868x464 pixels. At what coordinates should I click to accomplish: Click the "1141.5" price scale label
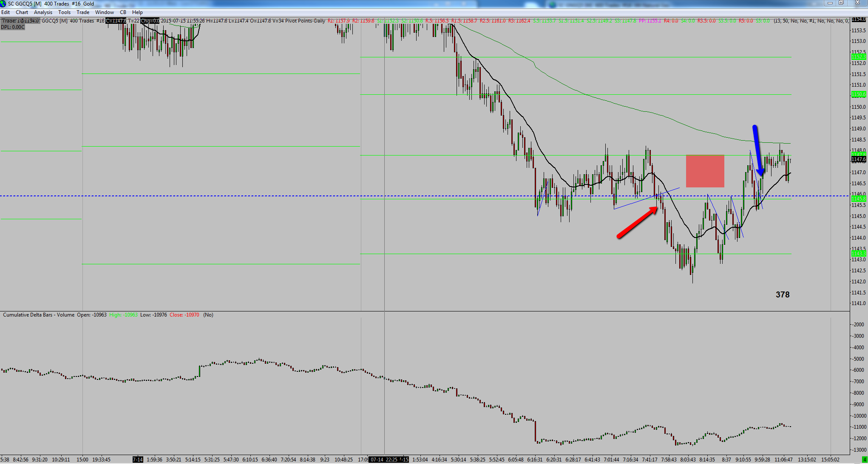[859, 293]
